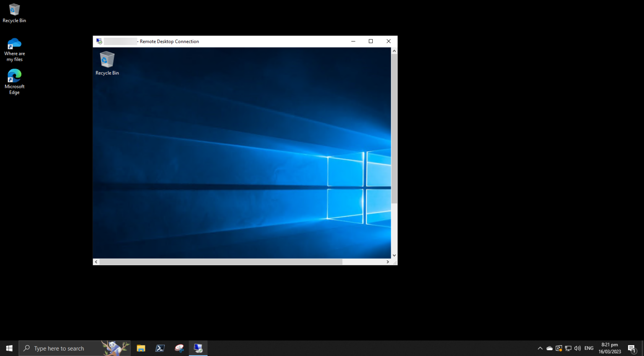Expand the hidden system tray icons chevron
Viewport: 644px width, 356px height.
tap(540, 348)
